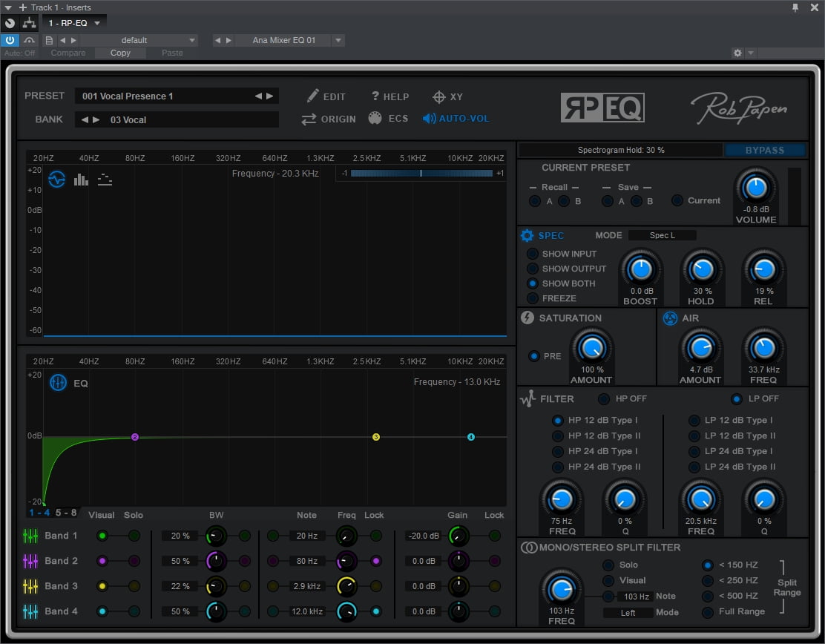The image size is (825, 644).
Task: Select LP 12 dB Type II filter
Action: coord(694,436)
